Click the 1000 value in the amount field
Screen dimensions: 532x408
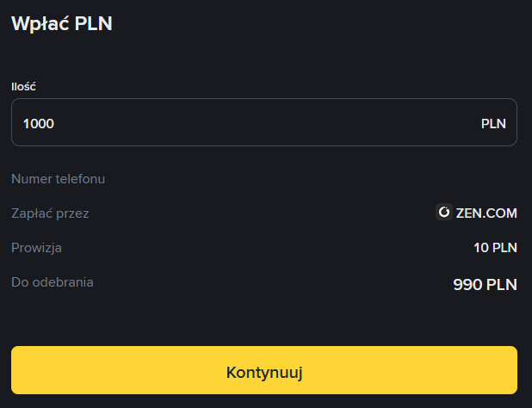[39, 123]
